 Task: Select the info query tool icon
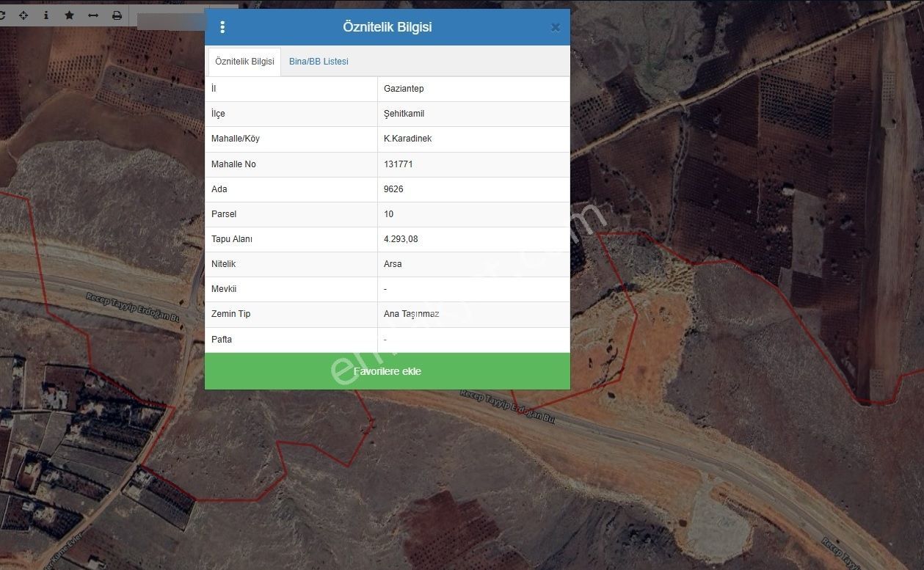pos(46,15)
